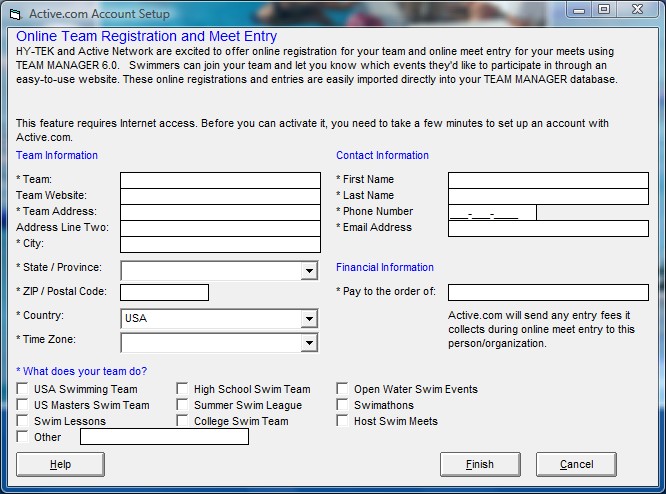Open the Time Zone dropdown list
The height and width of the screenshot is (494, 666).
click(x=309, y=343)
